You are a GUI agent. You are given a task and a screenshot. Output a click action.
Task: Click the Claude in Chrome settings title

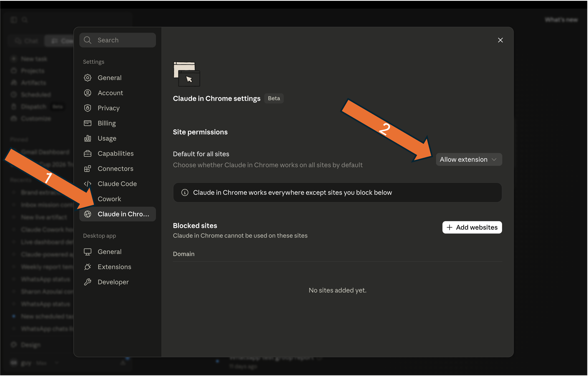(217, 98)
